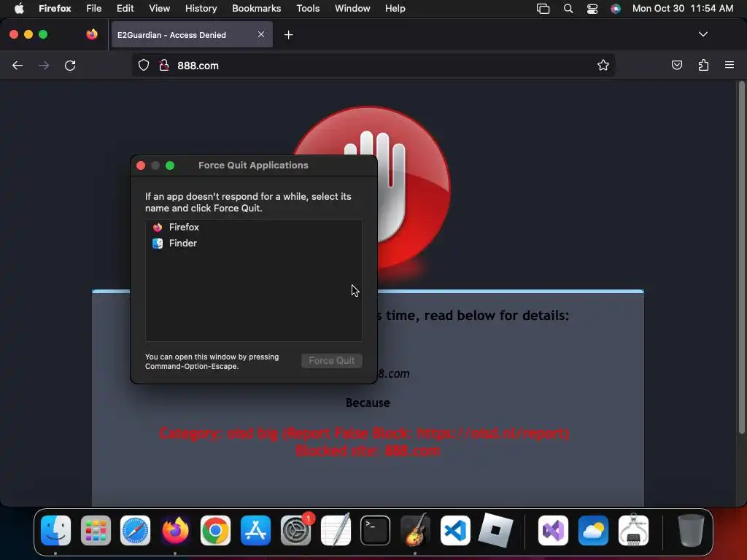747x560 pixels.
Task: Open Terminal from the Dock
Action: point(376,530)
